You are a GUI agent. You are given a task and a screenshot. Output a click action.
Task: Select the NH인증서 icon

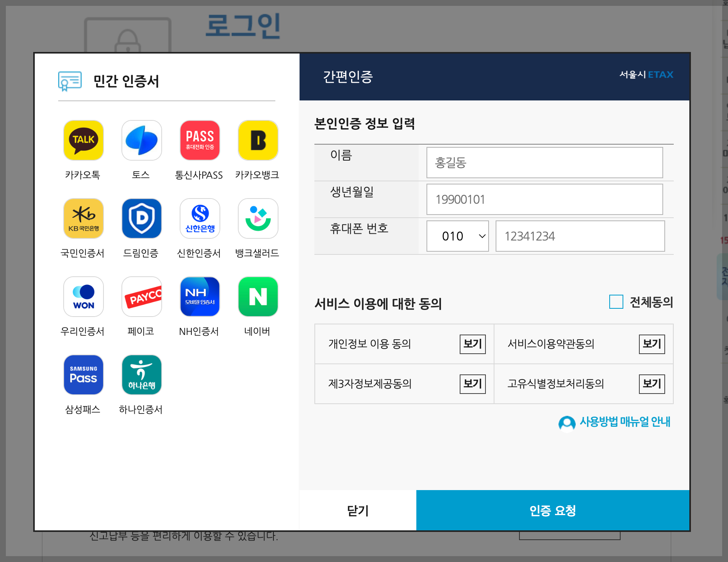tap(200, 297)
